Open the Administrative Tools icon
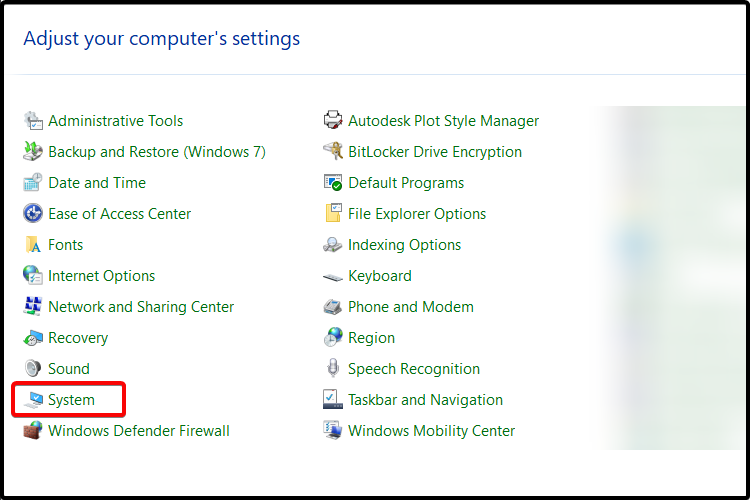The width and height of the screenshot is (750, 500). click(x=33, y=121)
